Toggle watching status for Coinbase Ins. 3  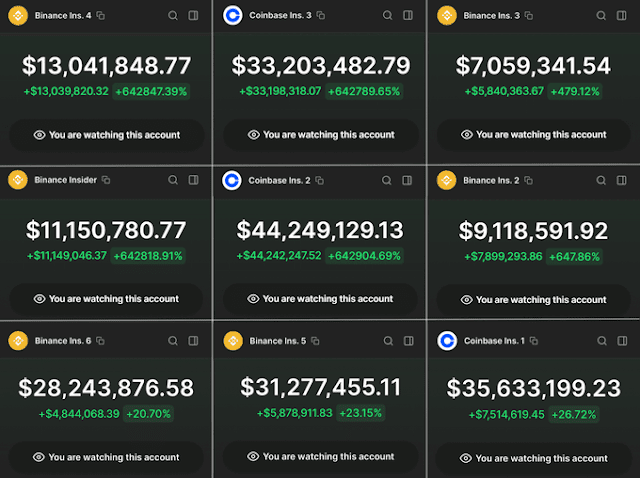pyautogui.click(x=321, y=135)
